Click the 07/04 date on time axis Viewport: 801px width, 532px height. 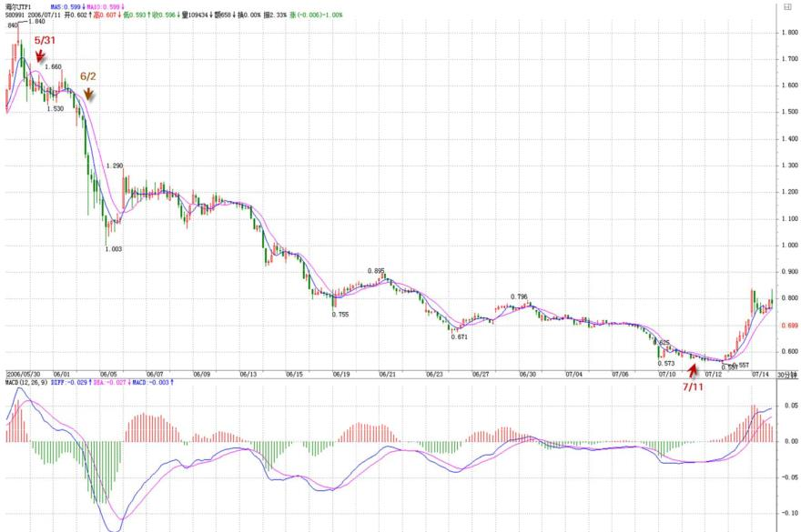[x=573, y=375]
